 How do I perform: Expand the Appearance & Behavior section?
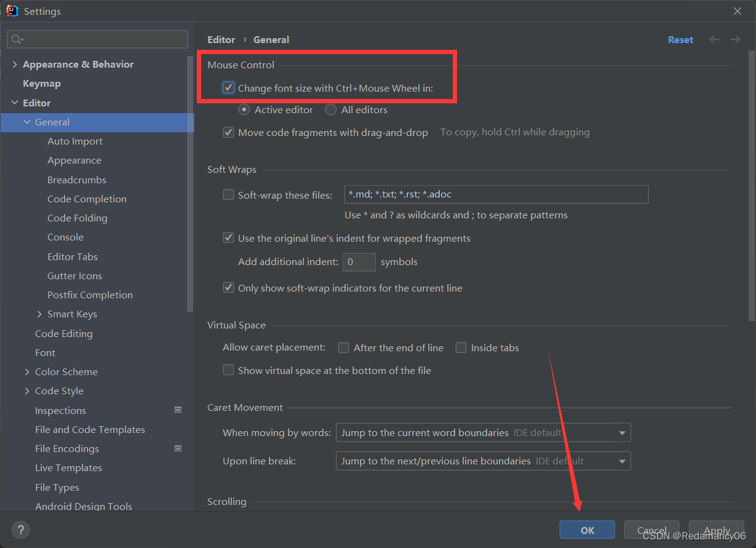point(15,65)
